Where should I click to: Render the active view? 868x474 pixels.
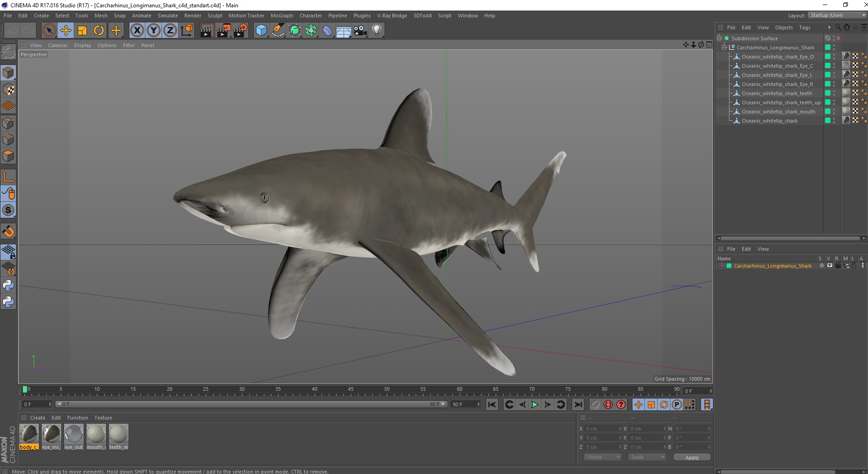[x=207, y=31]
